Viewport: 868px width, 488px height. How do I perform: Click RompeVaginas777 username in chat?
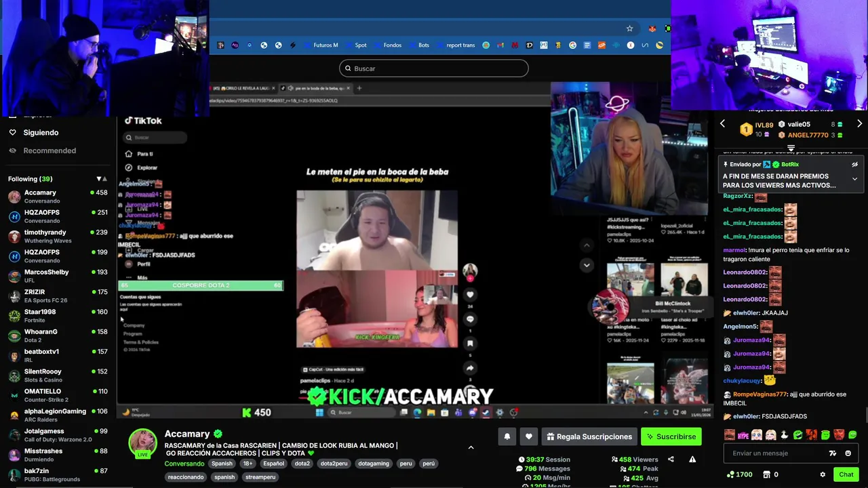click(x=760, y=394)
